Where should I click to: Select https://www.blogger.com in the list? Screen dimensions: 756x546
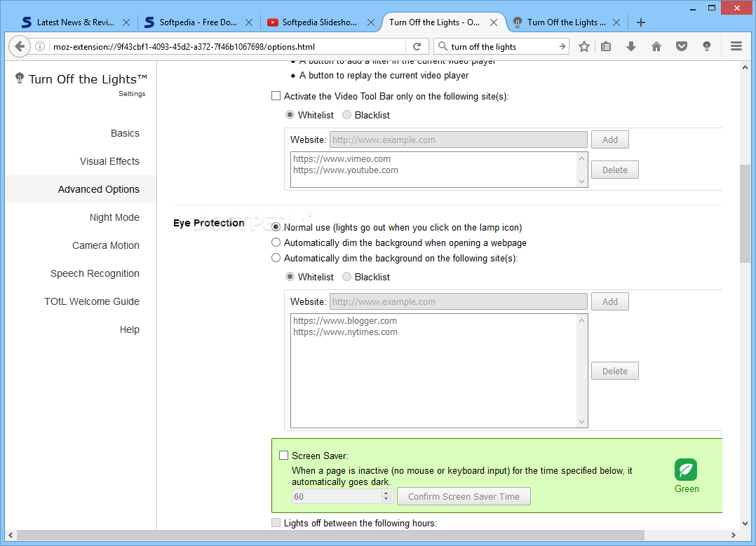point(345,320)
